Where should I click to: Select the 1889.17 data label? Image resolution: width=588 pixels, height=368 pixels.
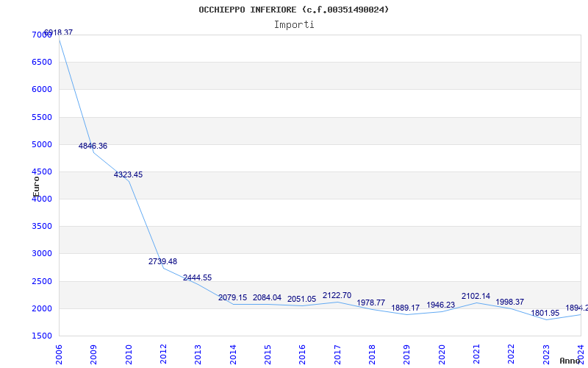coord(406,308)
